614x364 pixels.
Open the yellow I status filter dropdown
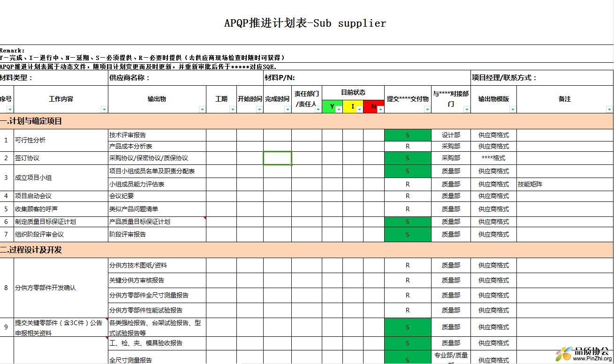359,109
